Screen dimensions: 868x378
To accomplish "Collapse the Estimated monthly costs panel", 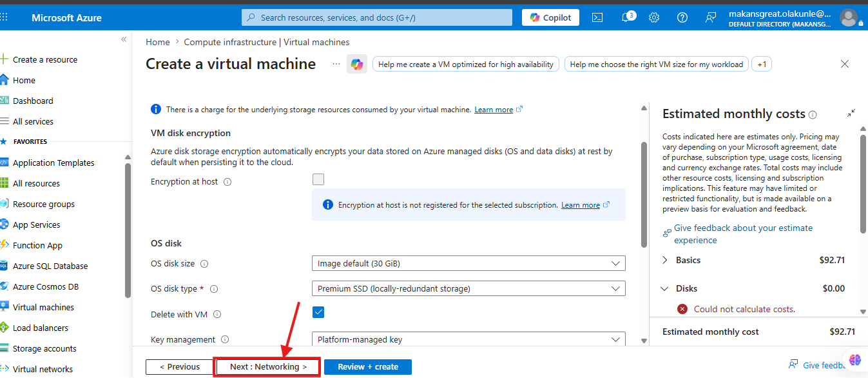I will tap(851, 113).
